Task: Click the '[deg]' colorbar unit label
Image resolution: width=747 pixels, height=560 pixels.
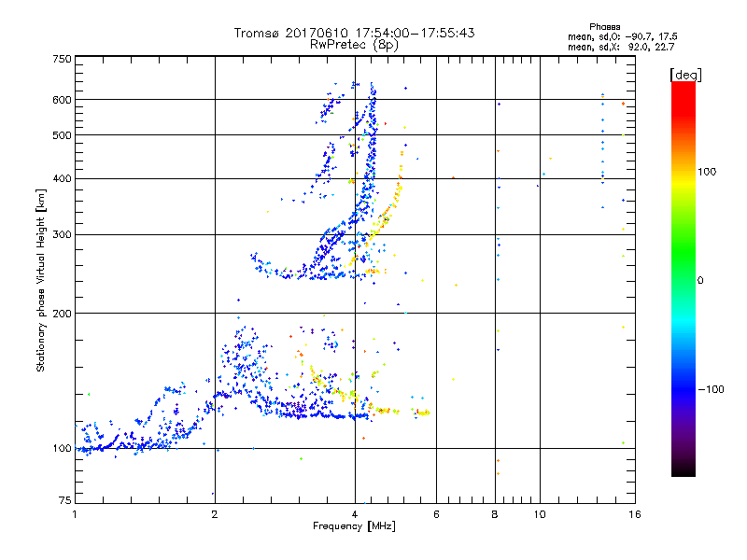Action: point(685,75)
